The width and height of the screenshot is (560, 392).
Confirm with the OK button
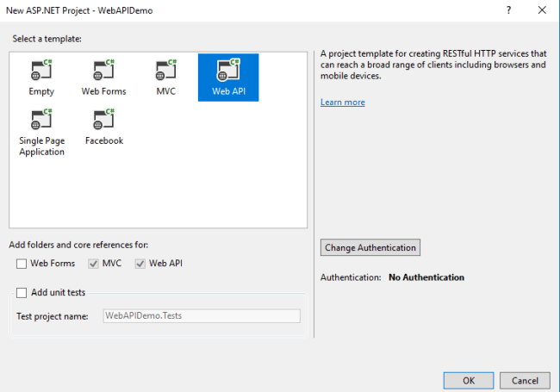469,381
